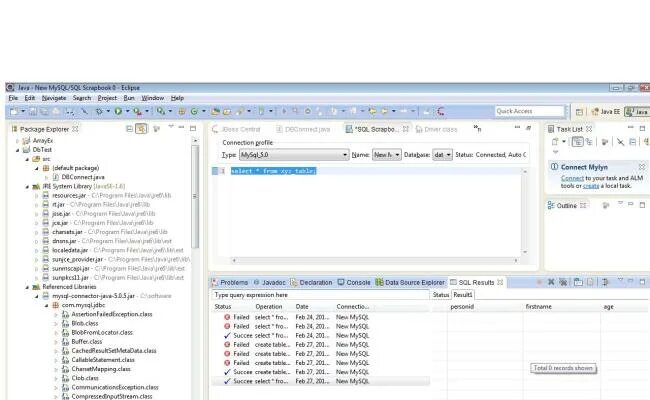Click Remove result X icon in SQL Results
This screenshot has width=650, height=400.
(x=551, y=282)
